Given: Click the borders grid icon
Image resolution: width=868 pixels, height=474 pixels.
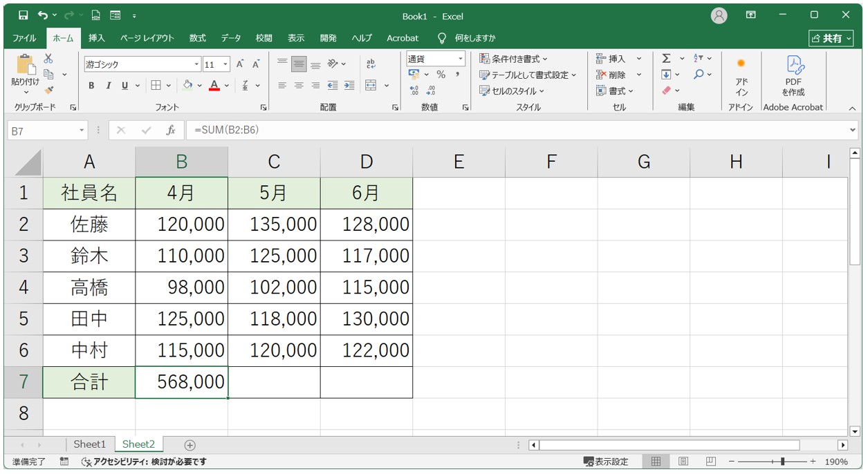Looking at the screenshot, I should [x=156, y=86].
